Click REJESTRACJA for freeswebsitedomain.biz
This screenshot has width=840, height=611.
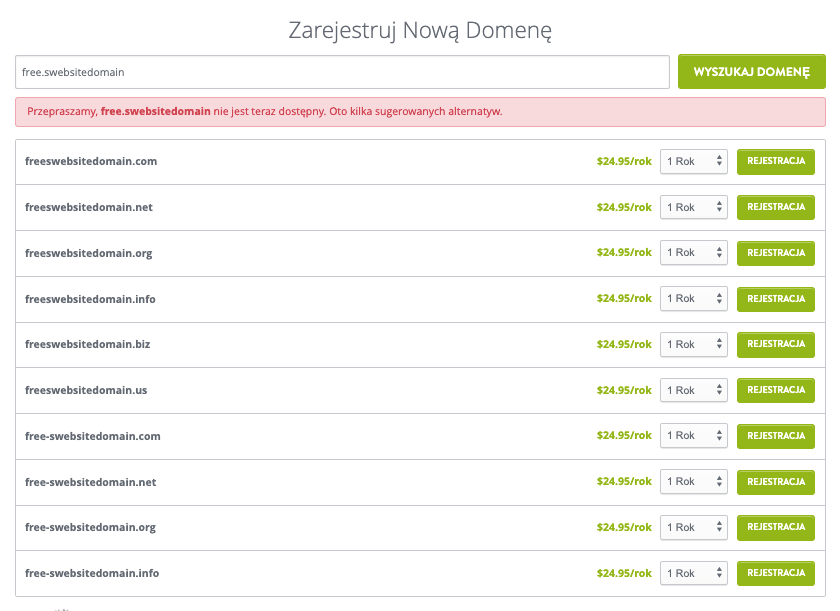[775, 344]
